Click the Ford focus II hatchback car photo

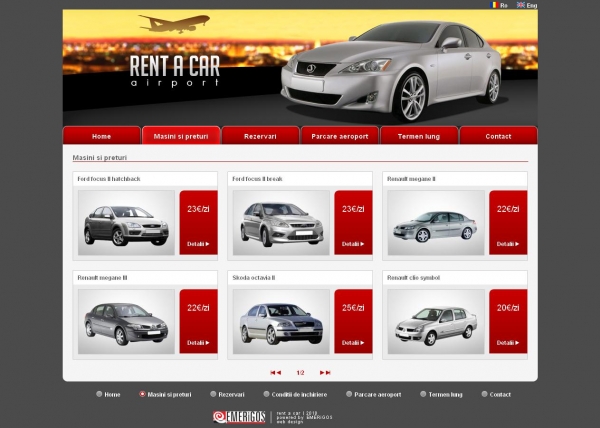coord(126,223)
